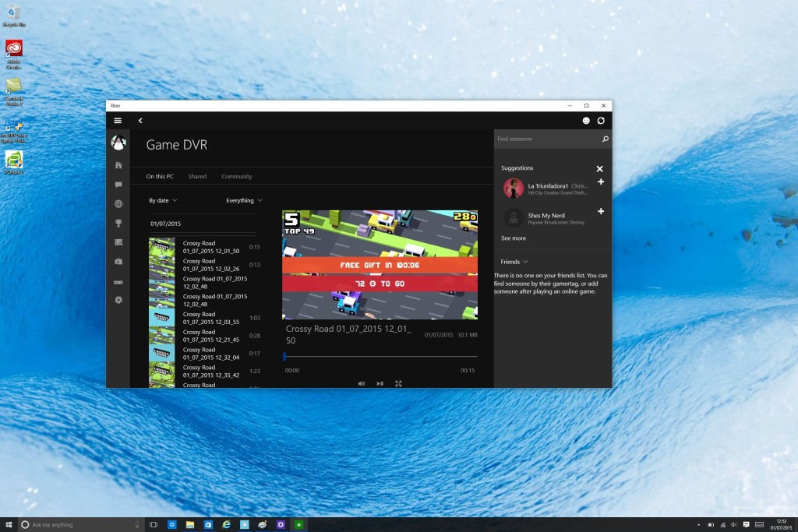Open File Explorer from the taskbar

[x=190, y=524]
